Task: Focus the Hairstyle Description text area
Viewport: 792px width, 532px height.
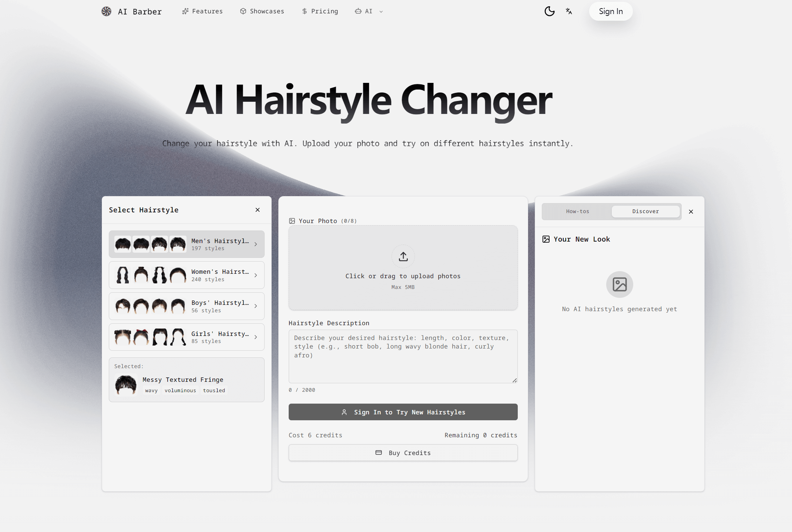Action: tap(403, 356)
